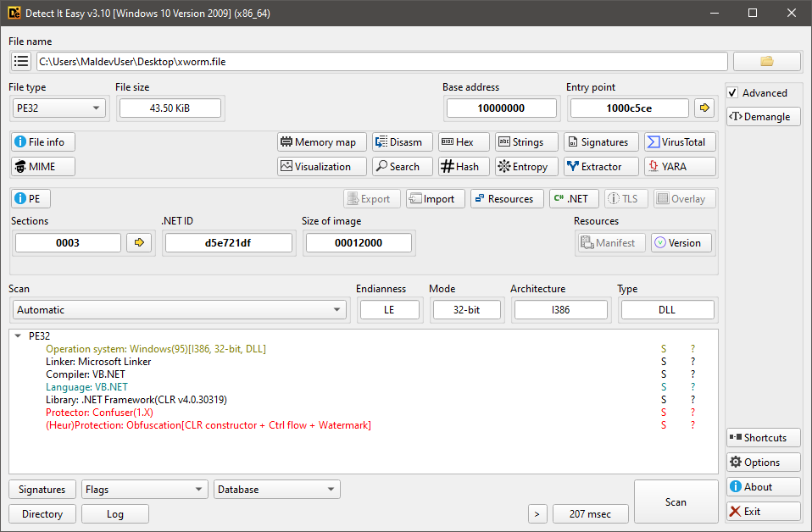
Task: Launch the Entropy analysis
Action: coord(526,167)
